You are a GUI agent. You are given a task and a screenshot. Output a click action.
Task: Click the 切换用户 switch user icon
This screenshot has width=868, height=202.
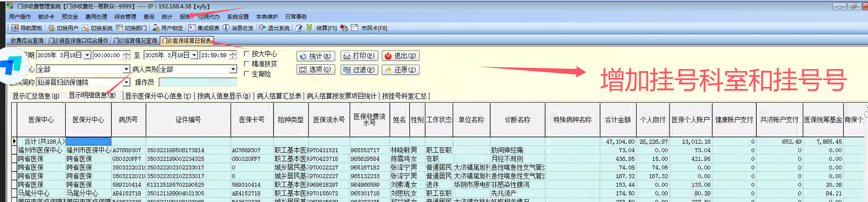coord(51,28)
